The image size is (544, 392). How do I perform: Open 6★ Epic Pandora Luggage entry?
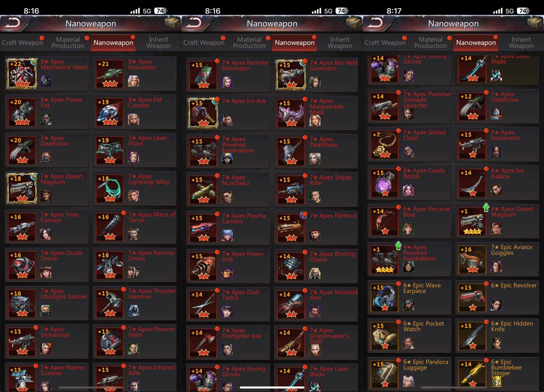[409, 373]
